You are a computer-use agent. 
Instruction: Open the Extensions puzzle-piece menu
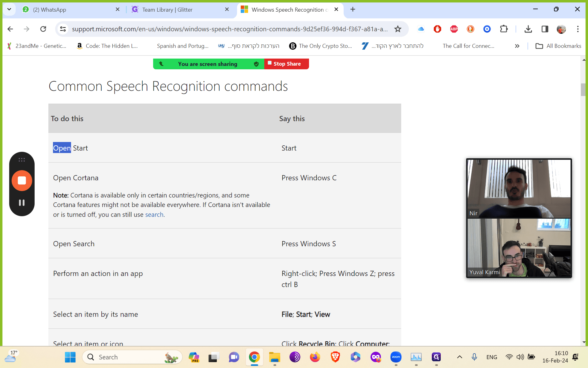tap(503, 29)
